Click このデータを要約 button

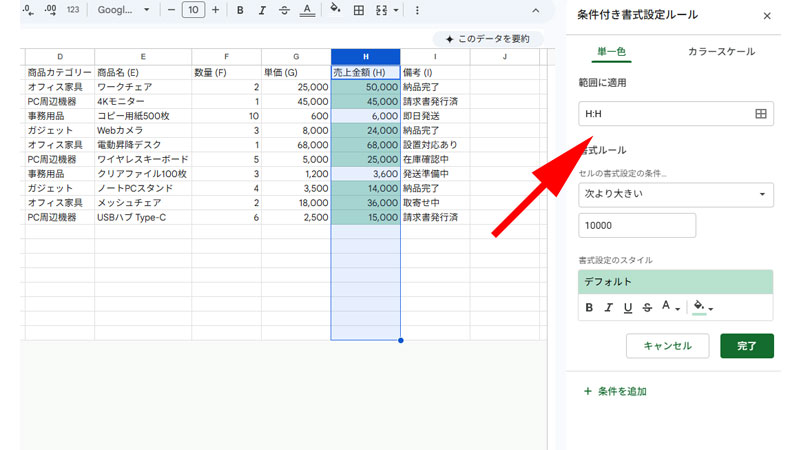488,39
